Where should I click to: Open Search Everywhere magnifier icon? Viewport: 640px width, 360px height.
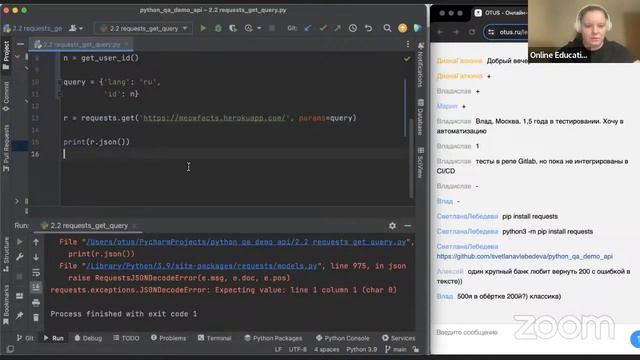[387, 28]
